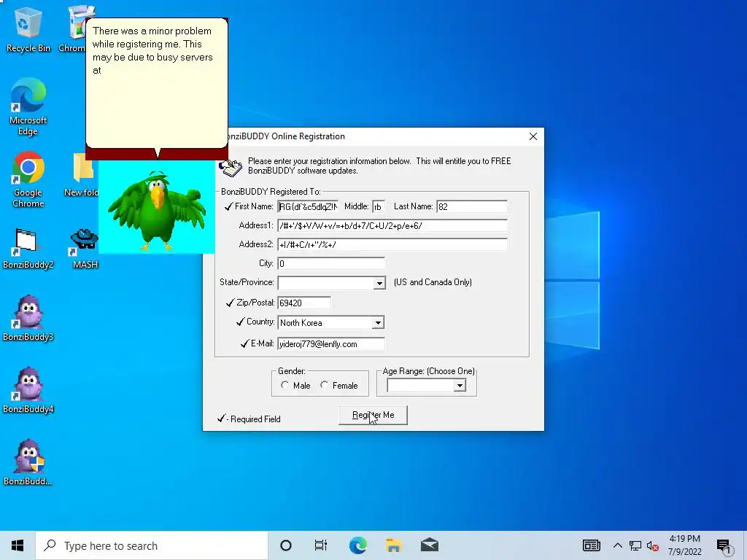This screenshot has width=747, height=560.
Task: Expand the Country dropdown showing North Korea
Action: pyautogui.click(x=378, y=323)
